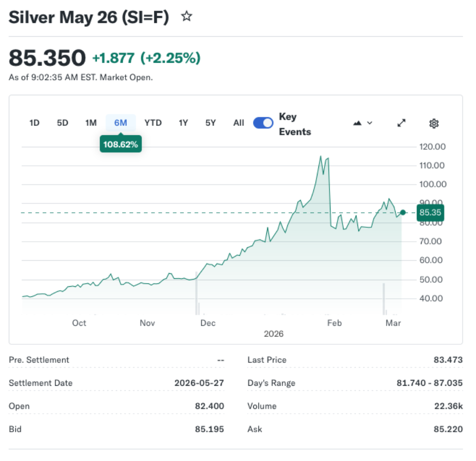
Task: Enable Key Events on the chart
Action: (263, 123)
